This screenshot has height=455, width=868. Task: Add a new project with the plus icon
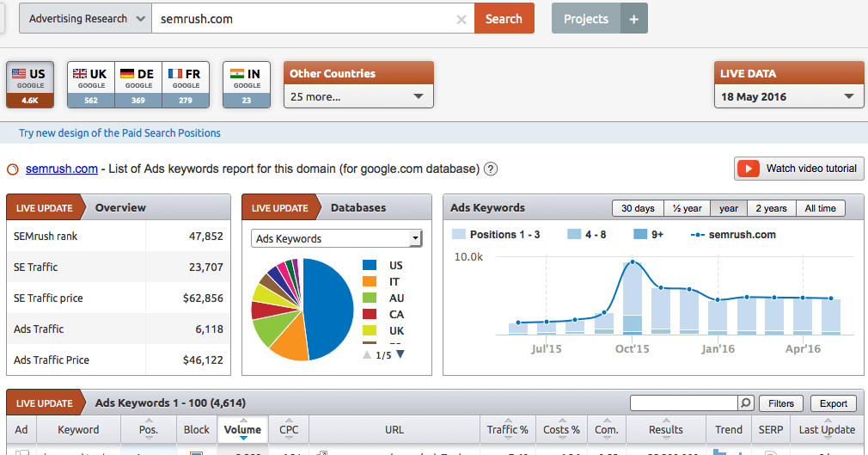click(x=634, y=19)
